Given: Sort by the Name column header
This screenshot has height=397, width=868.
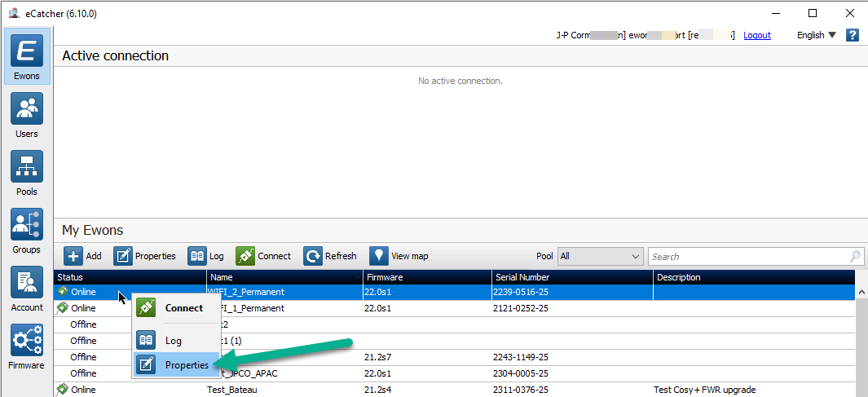Looking at the screenshot, I should pyautogui.click(x=284, y=277).
